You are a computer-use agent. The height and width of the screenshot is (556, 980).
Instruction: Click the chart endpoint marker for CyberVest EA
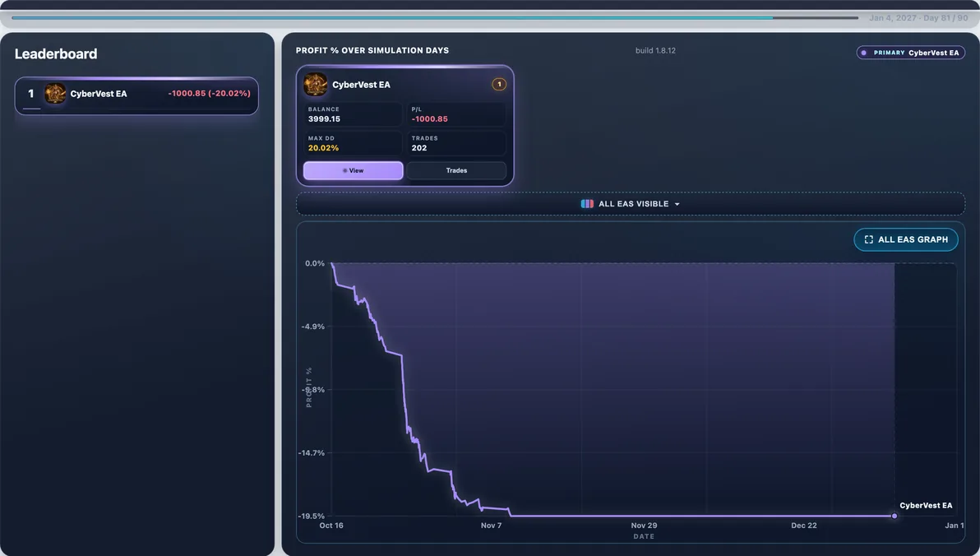coord(894,516)
